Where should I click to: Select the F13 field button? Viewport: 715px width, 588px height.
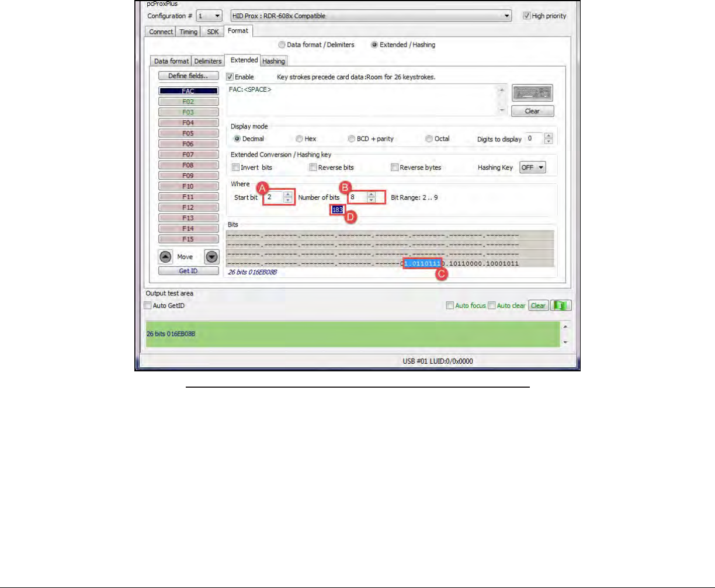click(189, 218)
